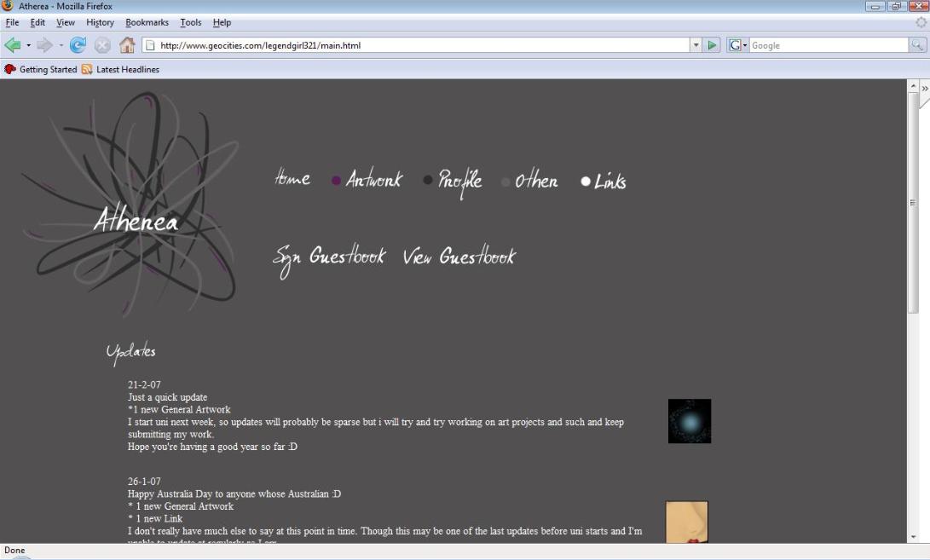Open the Tools menu
The width and height of the screenshot is (930, 560).
click(x=191, y=22)
